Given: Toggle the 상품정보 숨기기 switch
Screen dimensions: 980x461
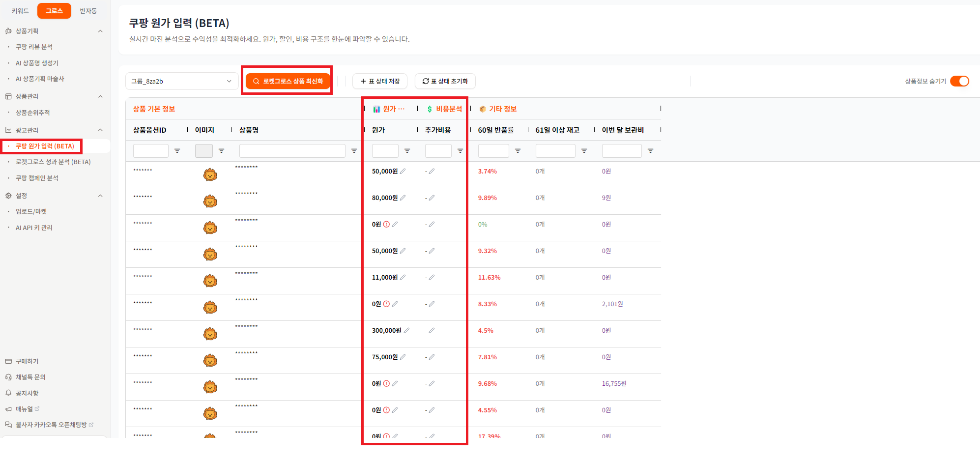Looking at the screenshot, I should click(x=959, y=81).
